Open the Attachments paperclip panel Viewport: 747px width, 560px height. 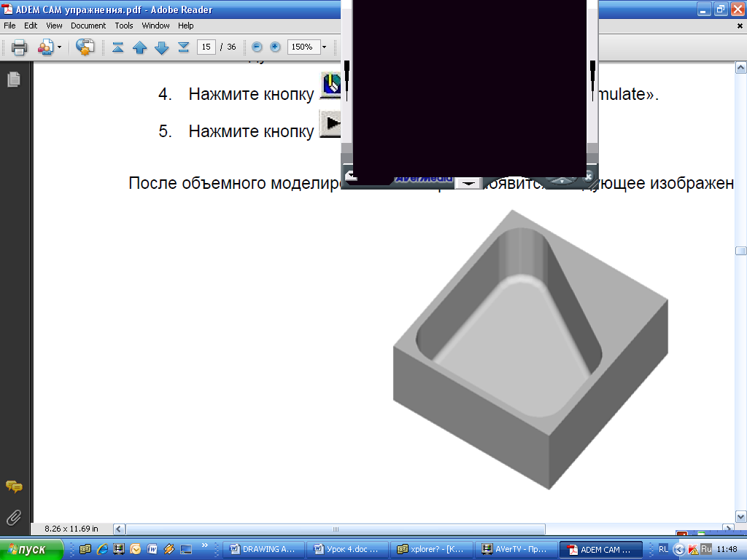14,517
